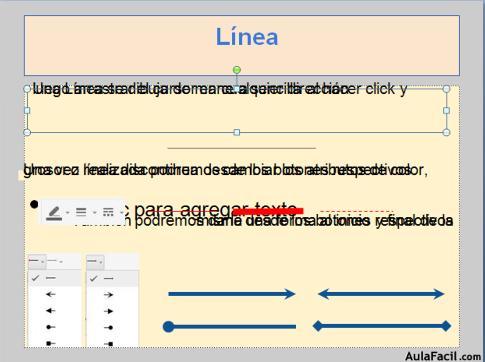Open the line end dropdown button in right panel

pos(95,262)
